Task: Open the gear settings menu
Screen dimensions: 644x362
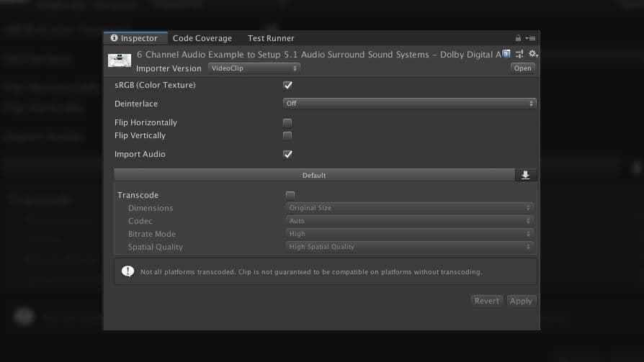Action: coord(532,54)
